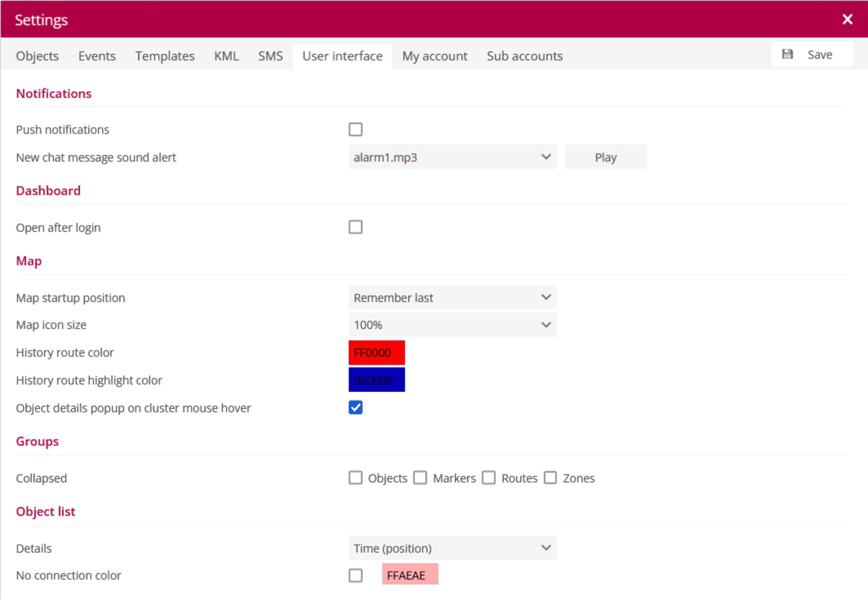Viewport: 868px width, 600px height.
Task: Click Notifications section heading
Action: point(54,94)
